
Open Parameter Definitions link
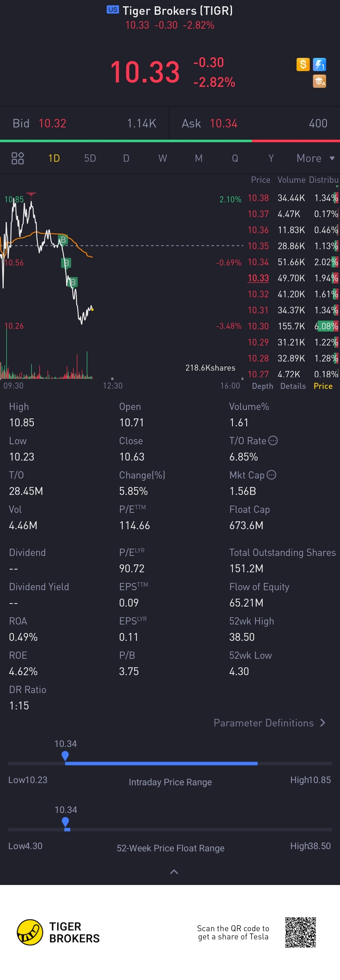pyautogui.click(x=269, y=723)
